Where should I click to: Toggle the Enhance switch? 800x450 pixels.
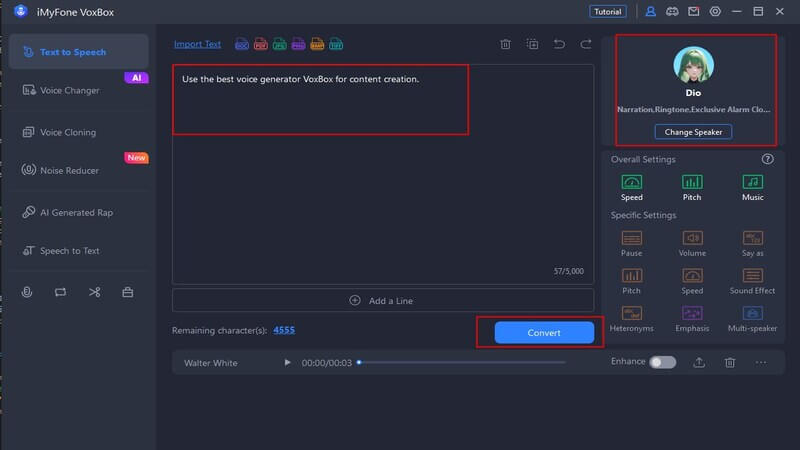(x=662, y=362)
